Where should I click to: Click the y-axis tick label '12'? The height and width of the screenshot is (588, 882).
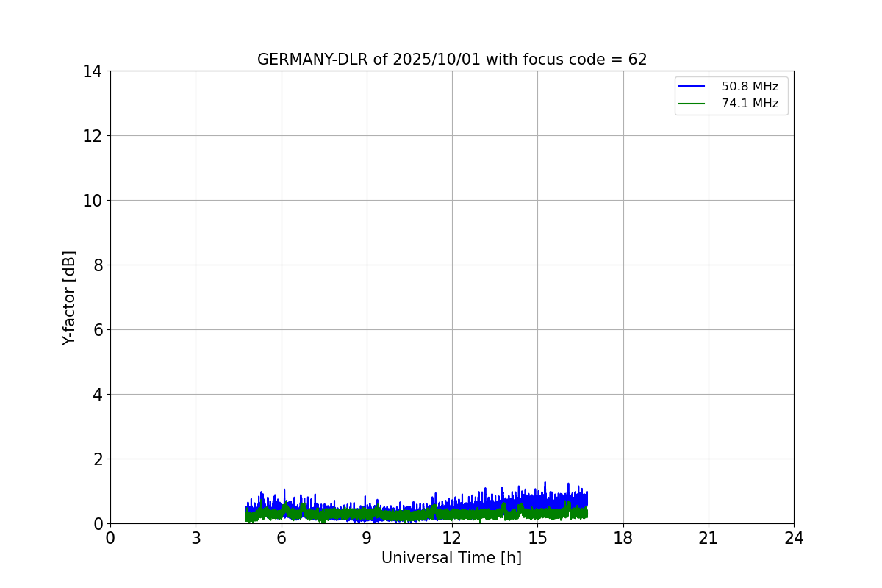point(92,136)
